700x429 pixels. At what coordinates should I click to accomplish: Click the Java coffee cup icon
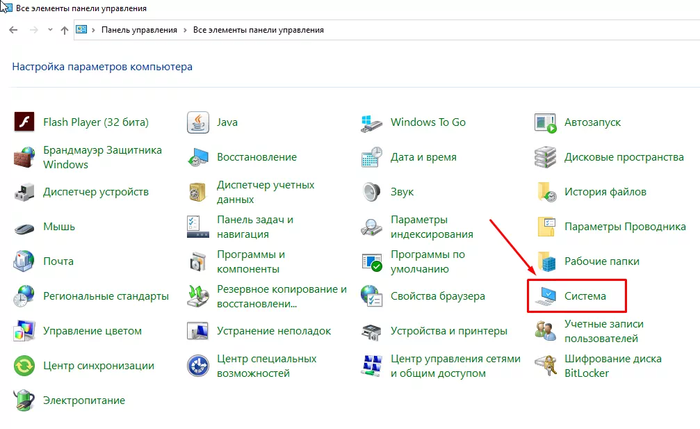click(x=198, y=122)
